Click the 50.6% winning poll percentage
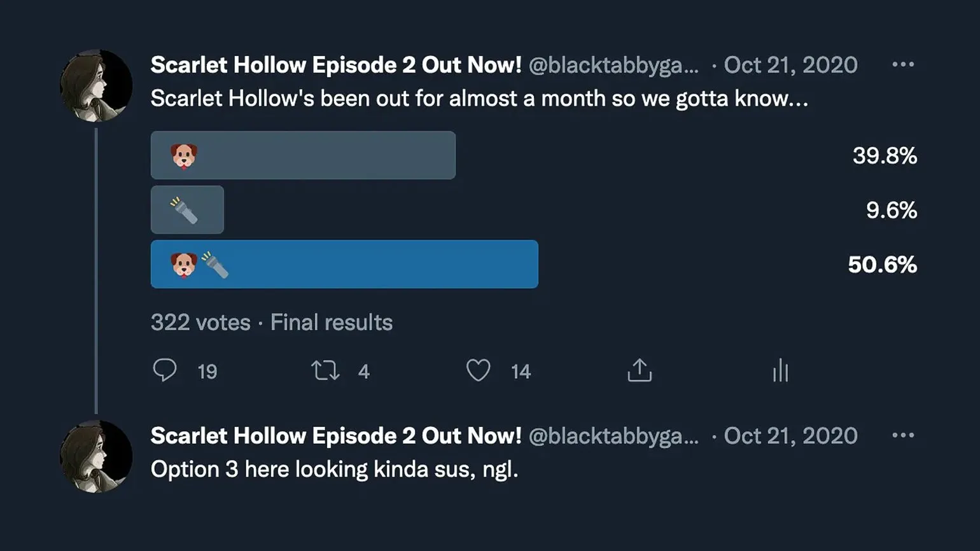The image size is (980, 551). point(882,265)
